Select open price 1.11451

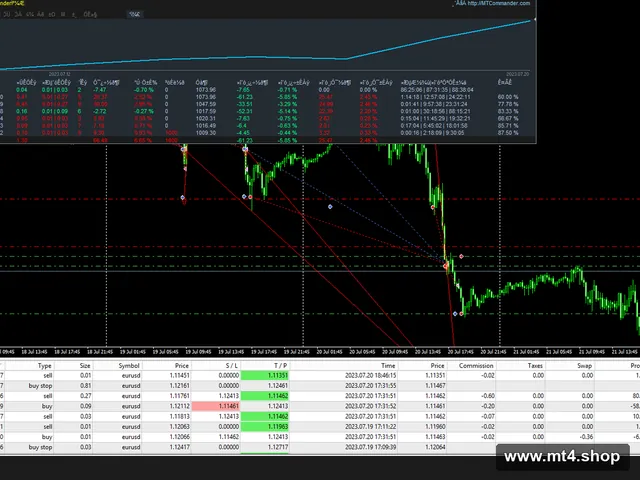(x=179, y=376)
